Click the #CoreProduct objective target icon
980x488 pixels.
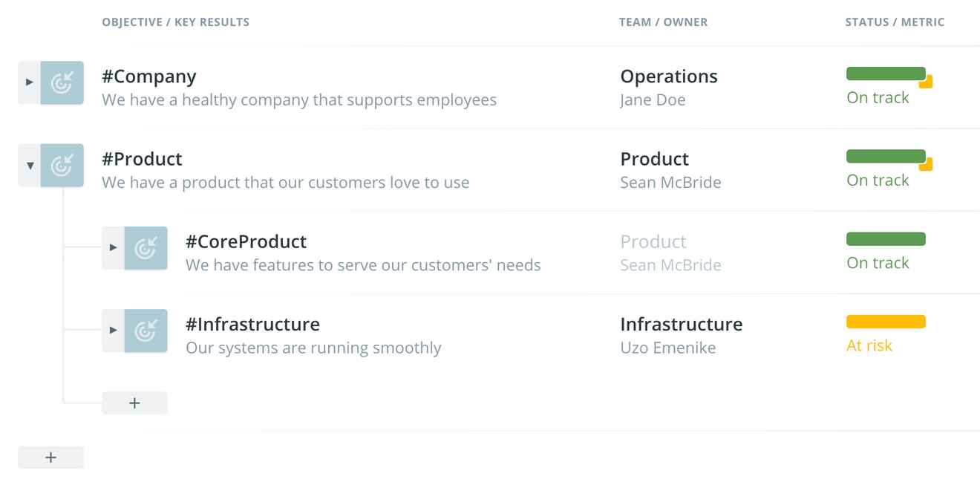[x=146, y=247]
